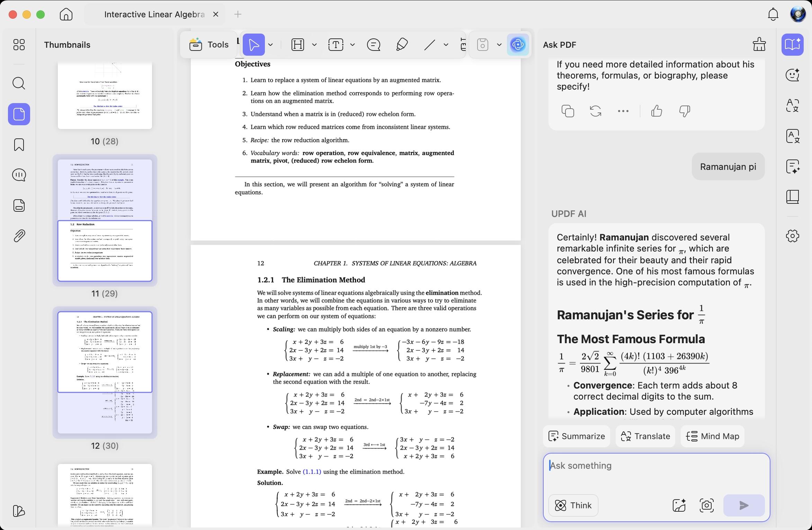
Task: Toggle the Think mode button
Action: (x=573, y=505)
